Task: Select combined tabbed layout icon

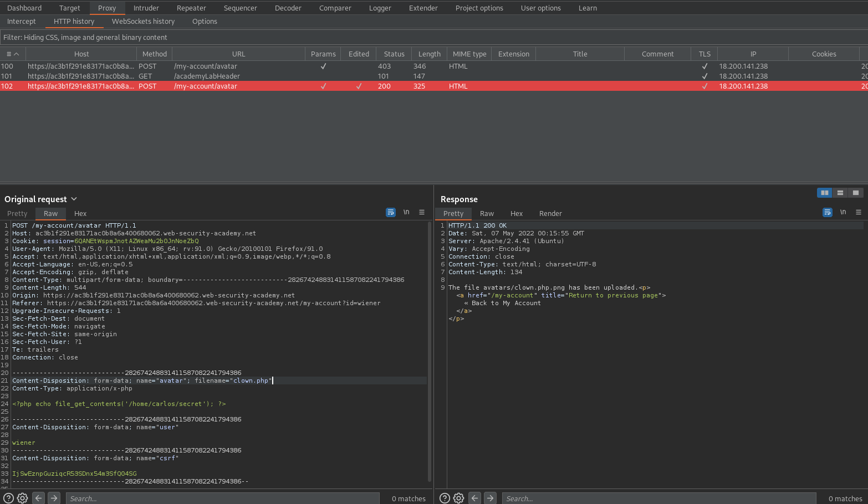Action: click(x=856, y=193)
